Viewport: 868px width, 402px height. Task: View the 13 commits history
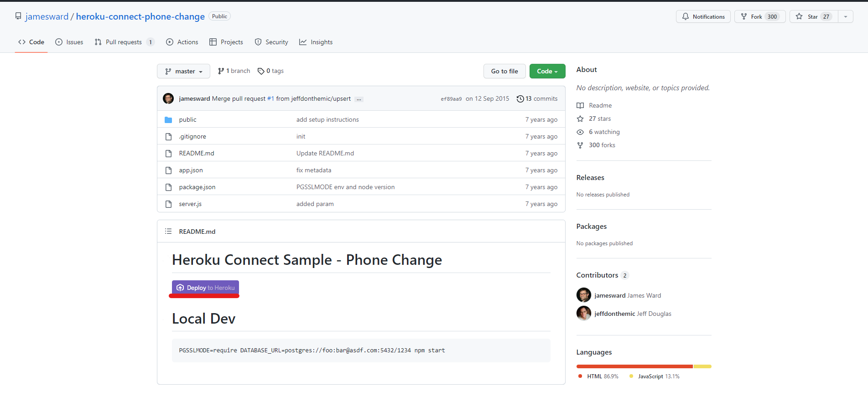click(537, 99)
